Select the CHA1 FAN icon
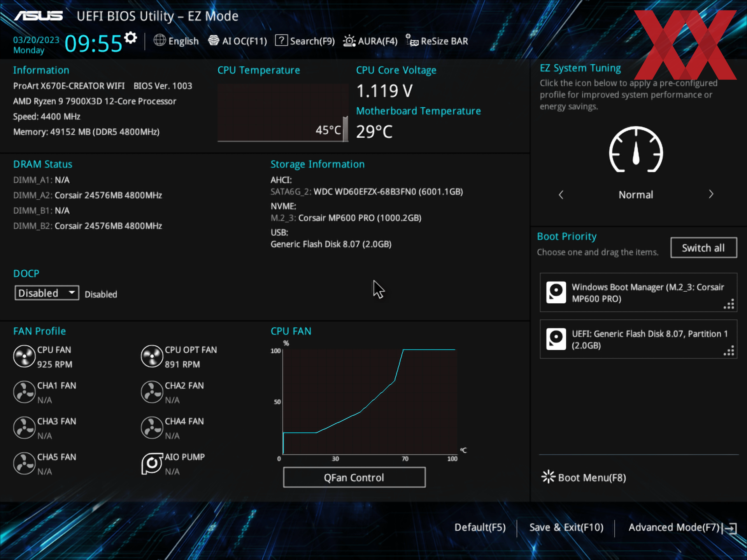Image resolution: width=747 pixels, height=560 pixels. pyautogui.click(x=25, y=392)
